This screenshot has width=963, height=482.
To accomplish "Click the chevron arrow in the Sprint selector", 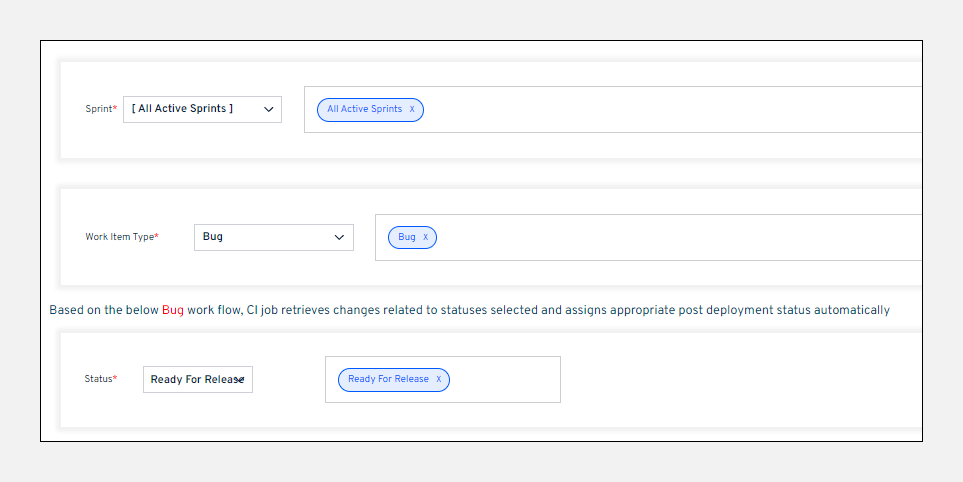I will (x=268, y=109).
